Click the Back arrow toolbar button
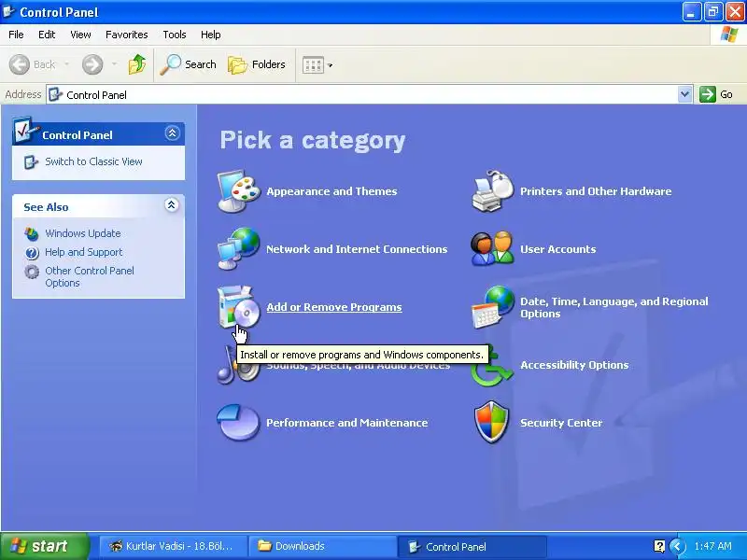Viewport: 747px width, 560px height. pos(32,64)
